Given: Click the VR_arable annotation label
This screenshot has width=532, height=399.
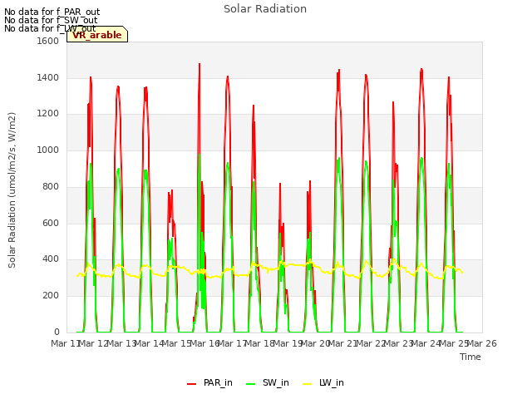Looking at the screenshot, I should pos(97,35).
